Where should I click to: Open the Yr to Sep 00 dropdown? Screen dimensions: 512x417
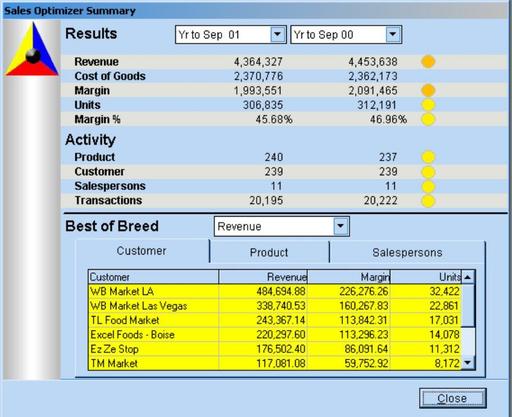click(x=393, y=34)
